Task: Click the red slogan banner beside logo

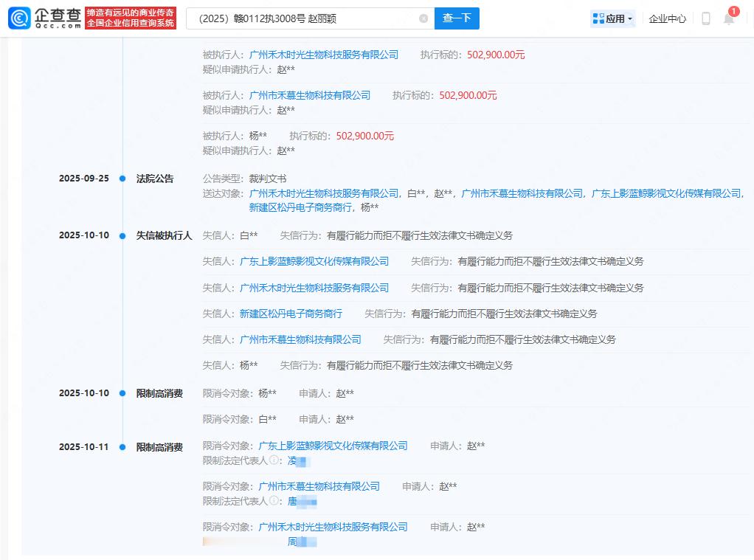Action: pos(131,18)
